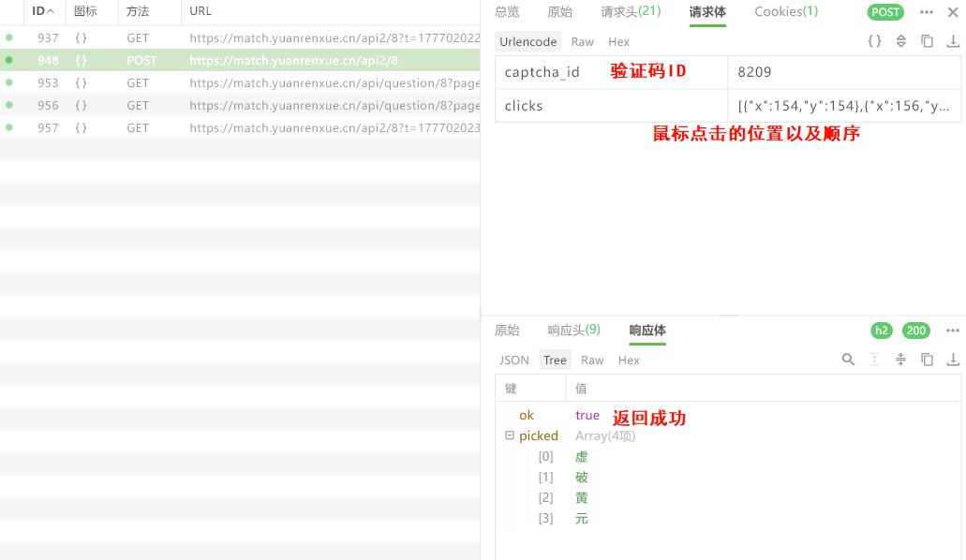Click the 图标 column header
966x560 pixels.
[x=85, y=11]
